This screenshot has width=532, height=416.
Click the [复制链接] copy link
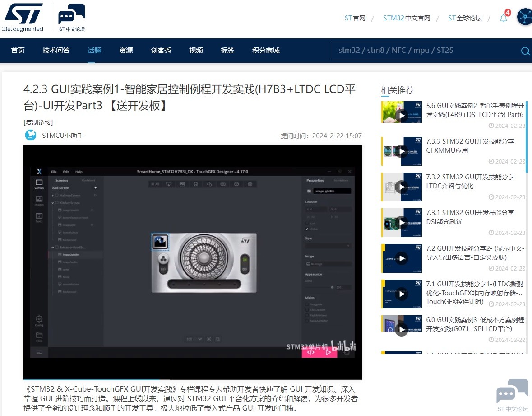click(x=38, y=122)
